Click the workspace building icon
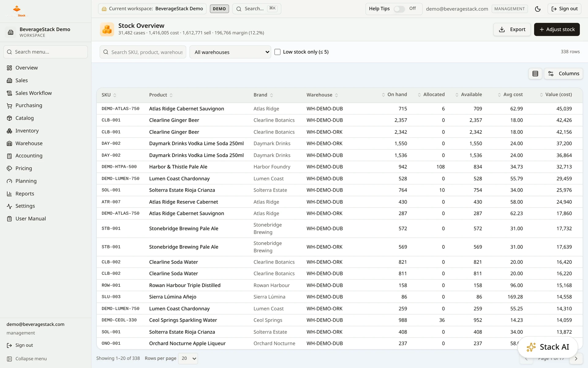The width and height of the screenshot is (588, 368). pyautogui.click(x=11, y=32)
